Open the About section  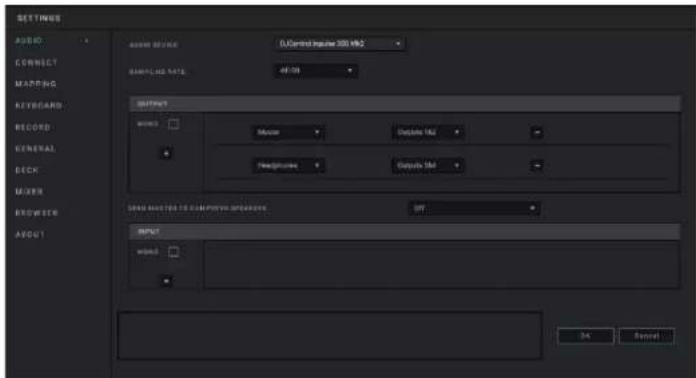[30, 235]
